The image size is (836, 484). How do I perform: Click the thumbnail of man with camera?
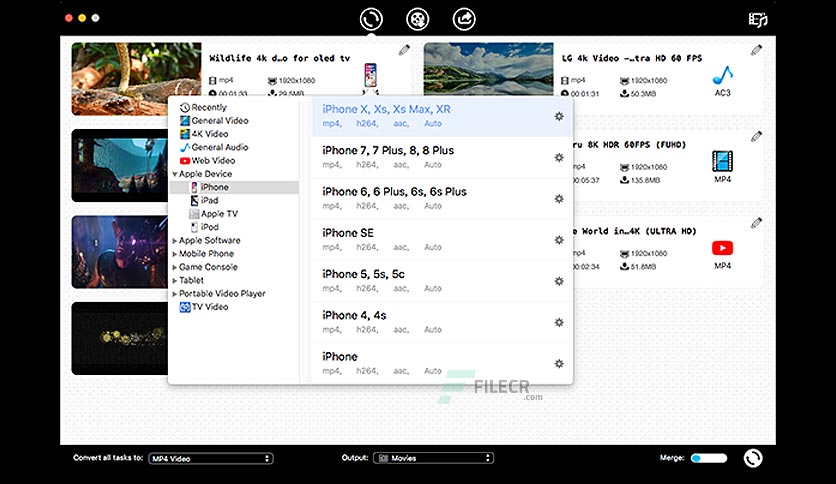point(119,252)
